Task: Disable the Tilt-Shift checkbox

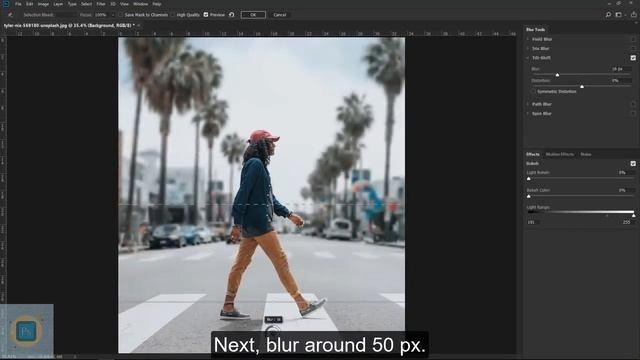Action: 633,58
